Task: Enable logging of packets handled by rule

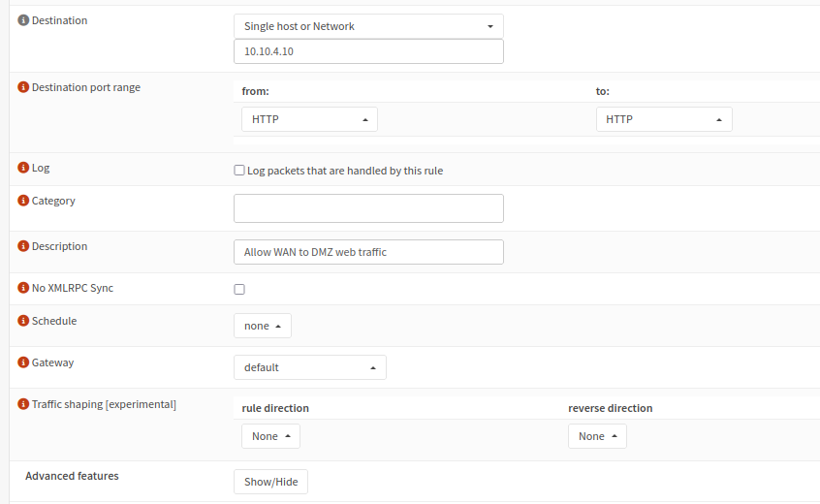Action: click(x=239, y=171)
